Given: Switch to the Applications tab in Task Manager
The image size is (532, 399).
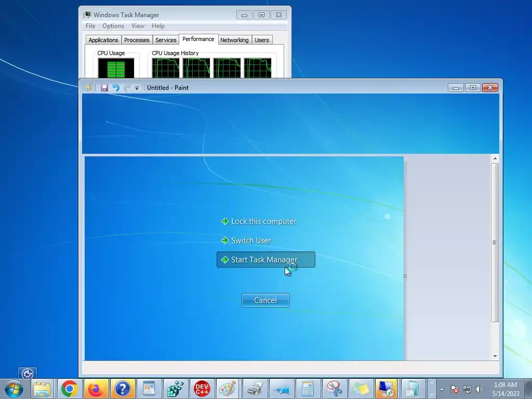Looking at the screenshot, I should (x=103, y=40).
